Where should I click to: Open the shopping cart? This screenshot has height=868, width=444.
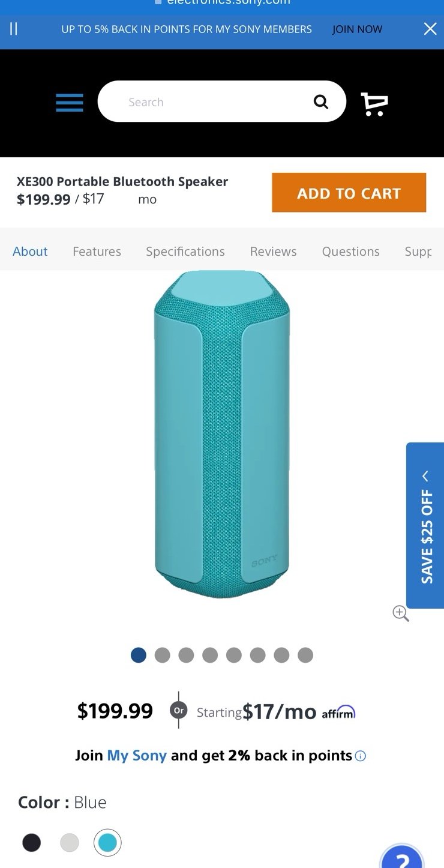[x=374, y=104]
